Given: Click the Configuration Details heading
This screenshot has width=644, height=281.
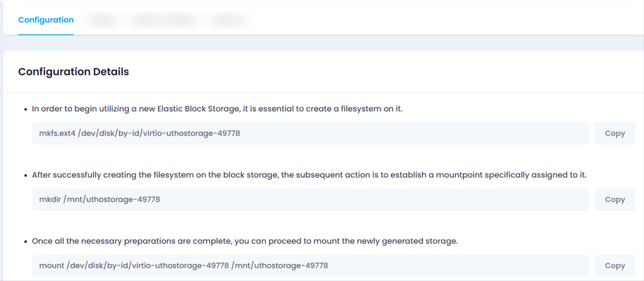Looking at the screenshot, I should [73, 72].
